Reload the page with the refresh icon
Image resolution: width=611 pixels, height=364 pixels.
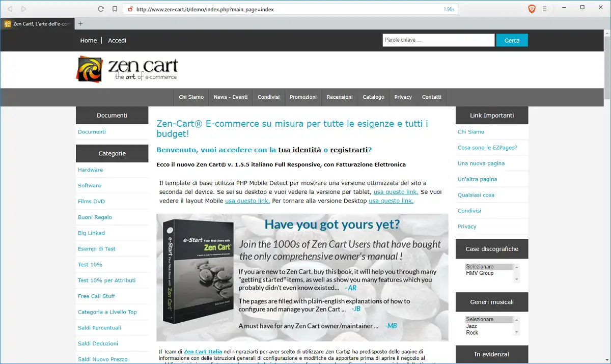click(101, 9)
